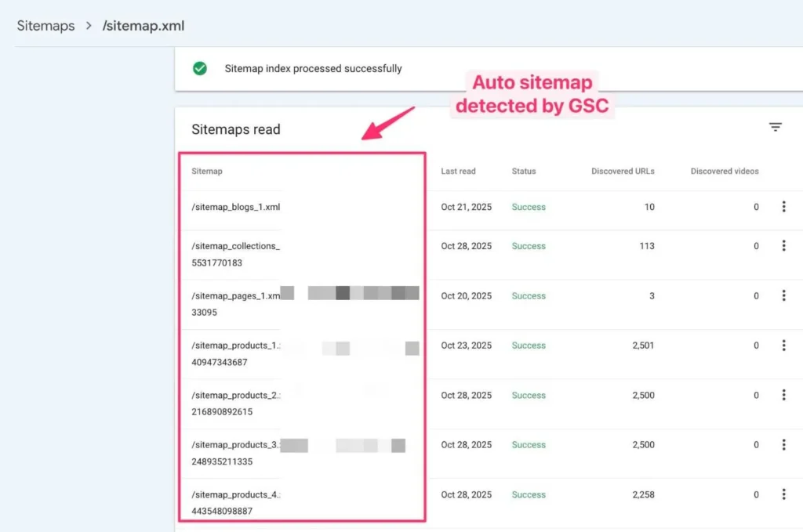Image resolution: width=803 pixels, height=532 pixels.
Task: Click the Sitemap column header
Action: tap(207, 172)
